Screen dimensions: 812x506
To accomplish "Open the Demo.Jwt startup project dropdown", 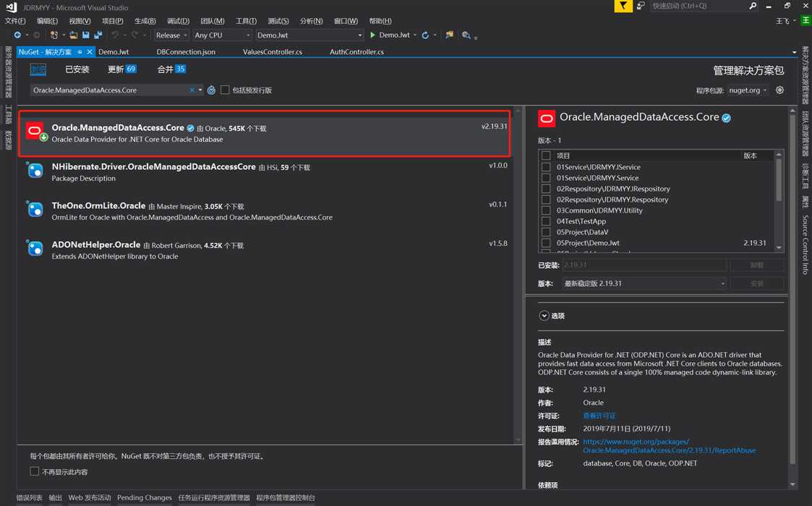I will click(309, 35).
